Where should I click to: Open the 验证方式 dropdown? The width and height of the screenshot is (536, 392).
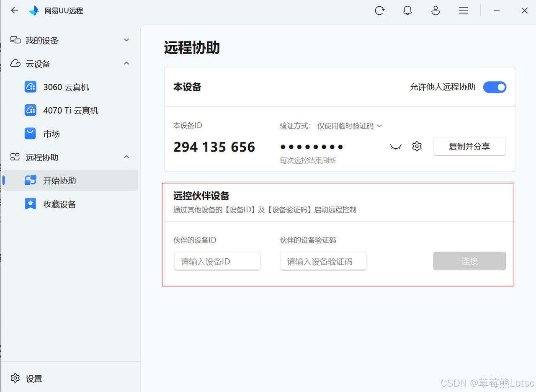pos(350,126)
